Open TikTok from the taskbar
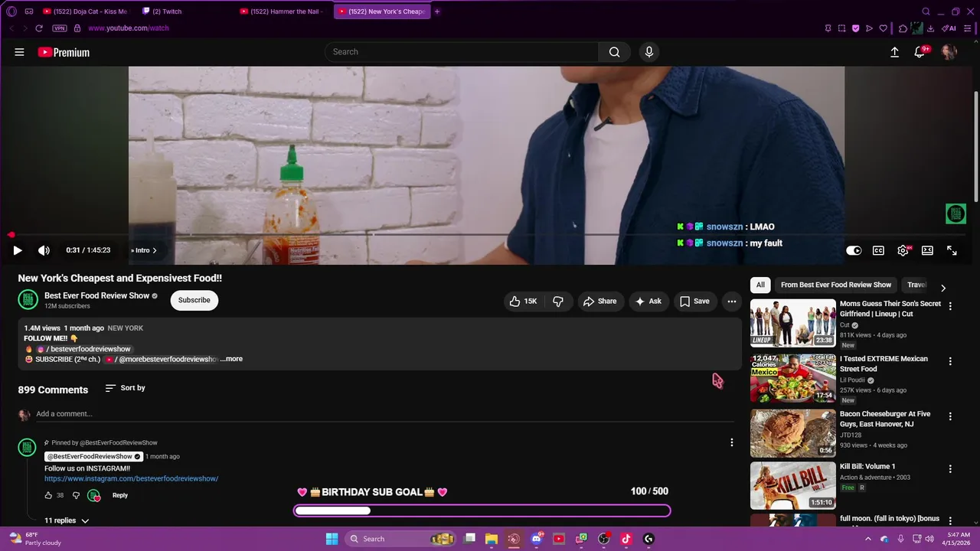Viewport: 980px width, 551px height. coord(626,539)
